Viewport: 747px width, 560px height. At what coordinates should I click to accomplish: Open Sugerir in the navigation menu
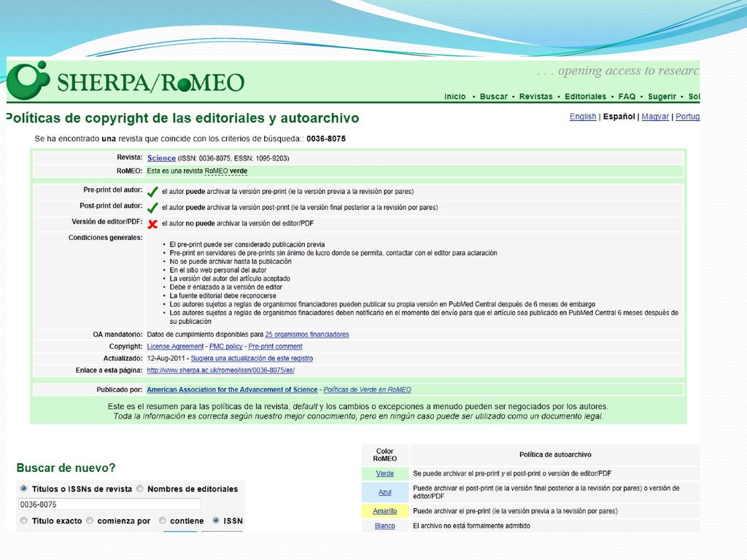(x=662, y=97)
